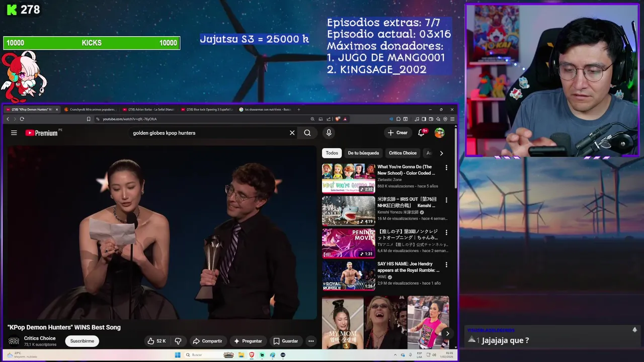Open a new browser tab
644x362 pixels.
pos(298,109)
